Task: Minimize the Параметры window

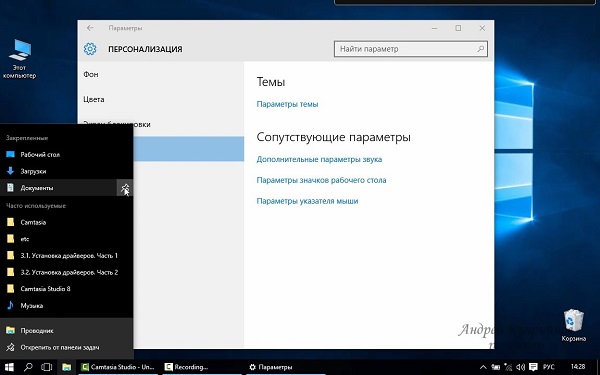Action: (435, 28)
